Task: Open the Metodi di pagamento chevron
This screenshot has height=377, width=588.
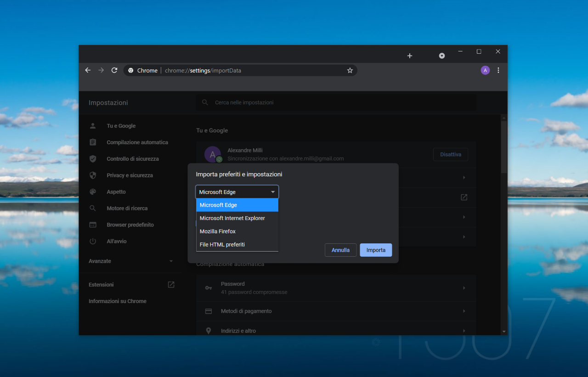Action: (464, 311)
